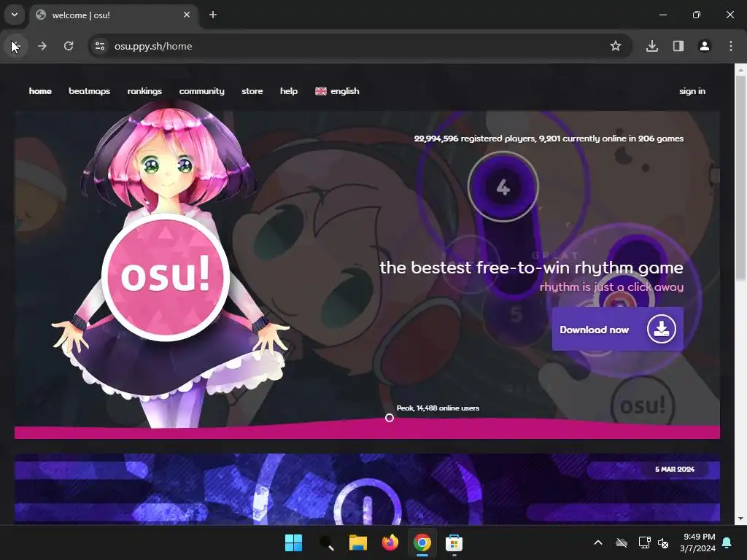
Task: Open the taskbar clock and date
Action: 697,542
